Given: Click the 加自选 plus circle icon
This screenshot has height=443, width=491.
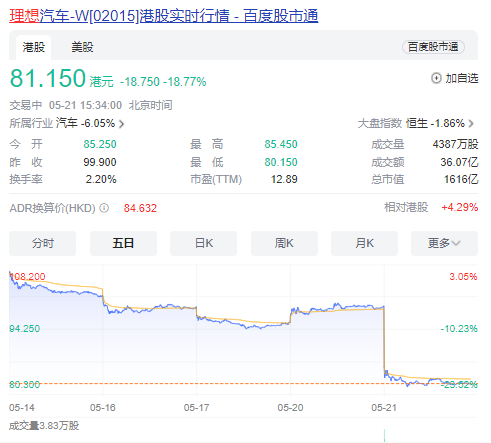Looking at the screenshot, I should pyautogui.click(x=436, y=78).
